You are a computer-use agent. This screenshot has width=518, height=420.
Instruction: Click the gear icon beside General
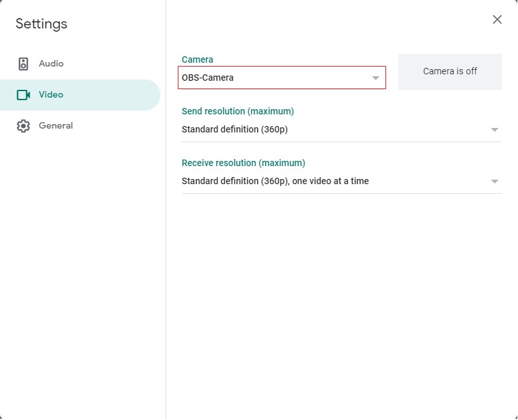23,126
